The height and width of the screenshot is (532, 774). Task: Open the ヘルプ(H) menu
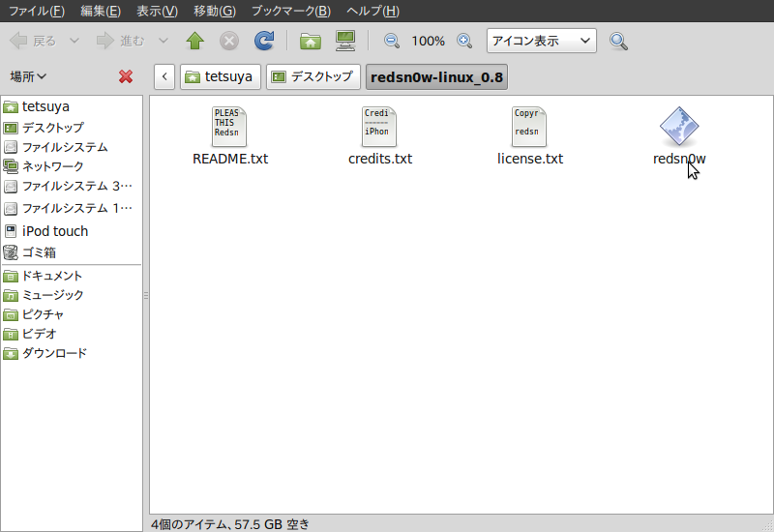(x=373, y=11)
